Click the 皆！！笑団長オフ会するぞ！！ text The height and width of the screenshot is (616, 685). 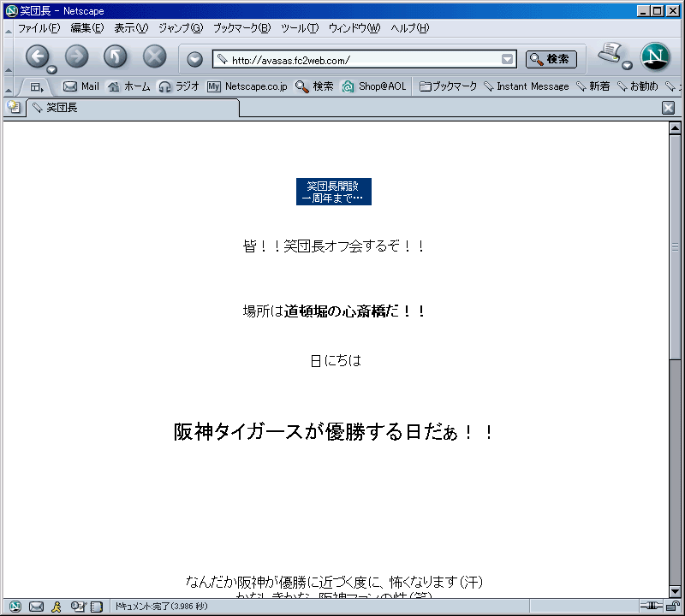point(334,246)
